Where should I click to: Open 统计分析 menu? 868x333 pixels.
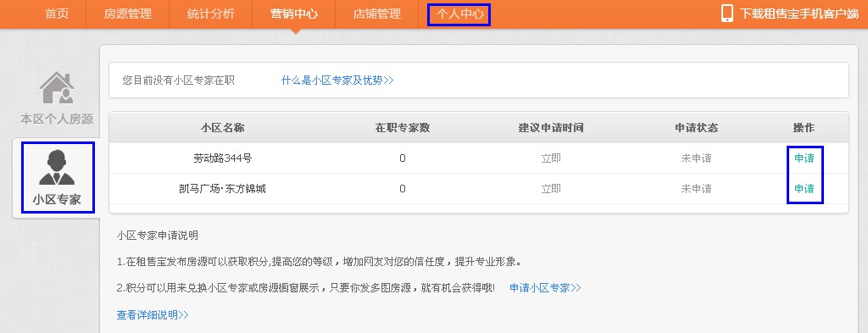tap(210, 14)
